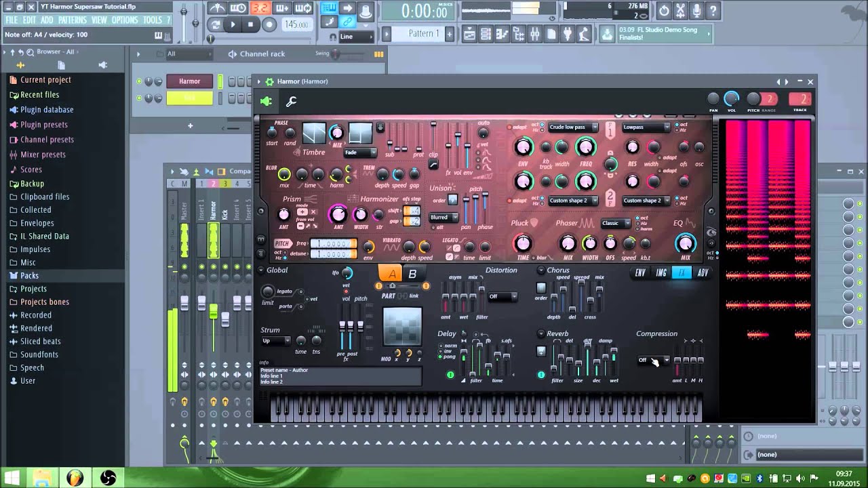The width and height of the screenshot is (868, 488).
Task: Open the ENV tab in Harmor
Action: 640,273
